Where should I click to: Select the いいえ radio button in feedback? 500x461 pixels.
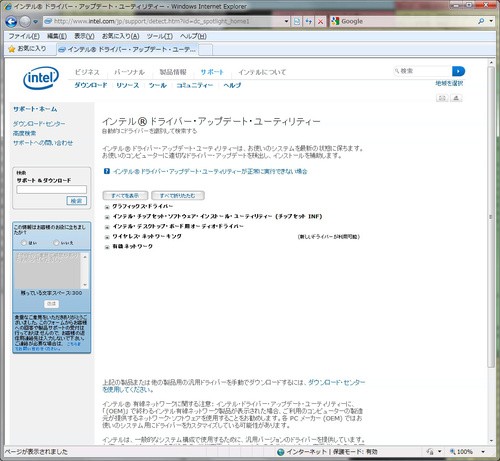point(56,243)
